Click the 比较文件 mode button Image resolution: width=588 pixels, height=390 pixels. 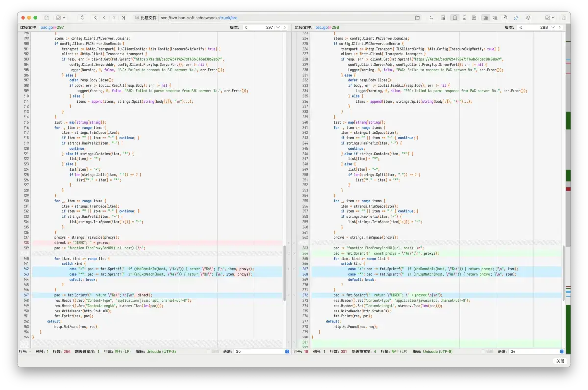(146, 18)
